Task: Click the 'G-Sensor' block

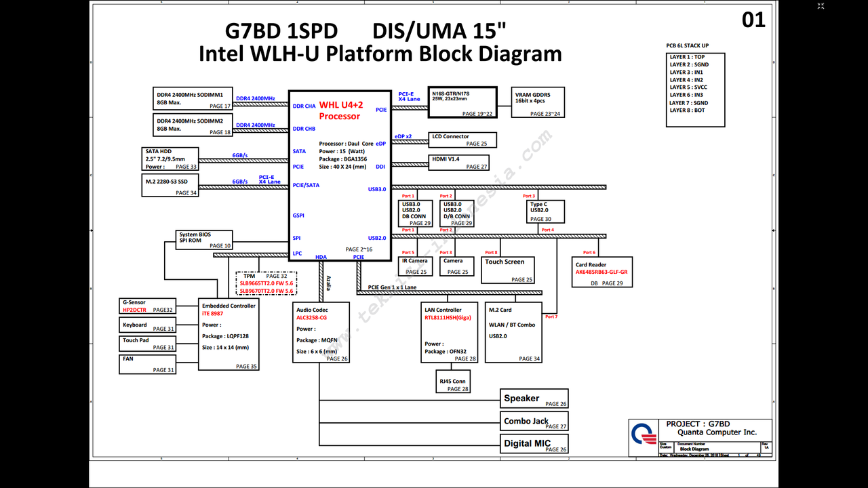Action: click(148, 306)
